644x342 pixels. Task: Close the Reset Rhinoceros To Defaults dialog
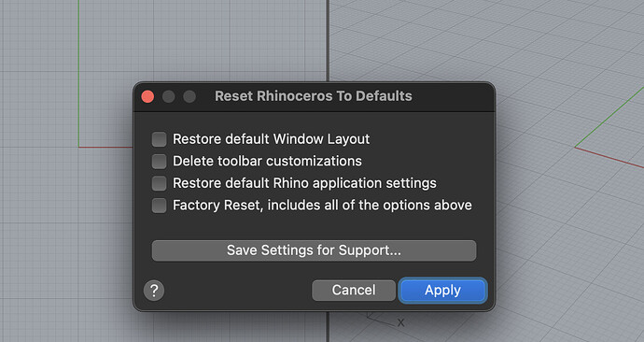click(x=147, y=96)
